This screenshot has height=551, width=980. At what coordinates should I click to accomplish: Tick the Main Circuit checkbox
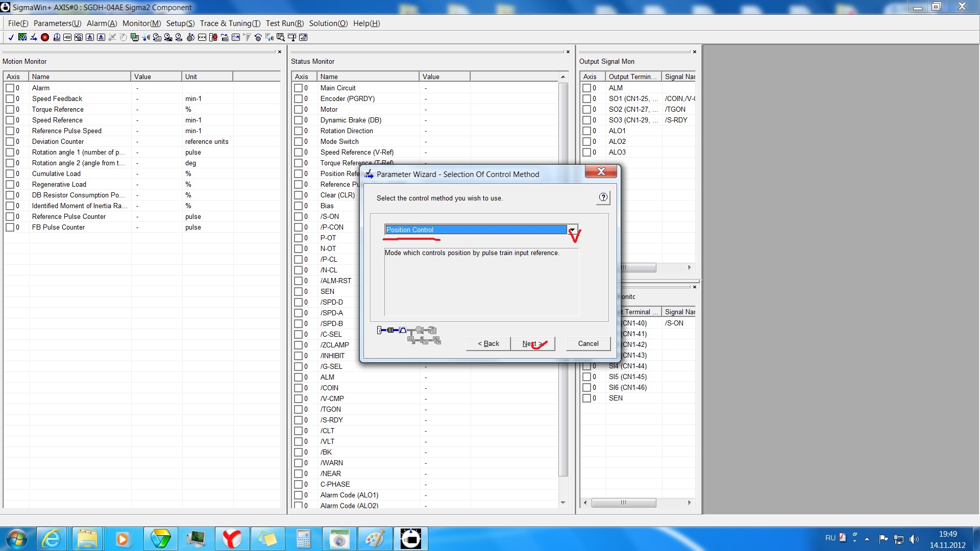pos(298,88)
